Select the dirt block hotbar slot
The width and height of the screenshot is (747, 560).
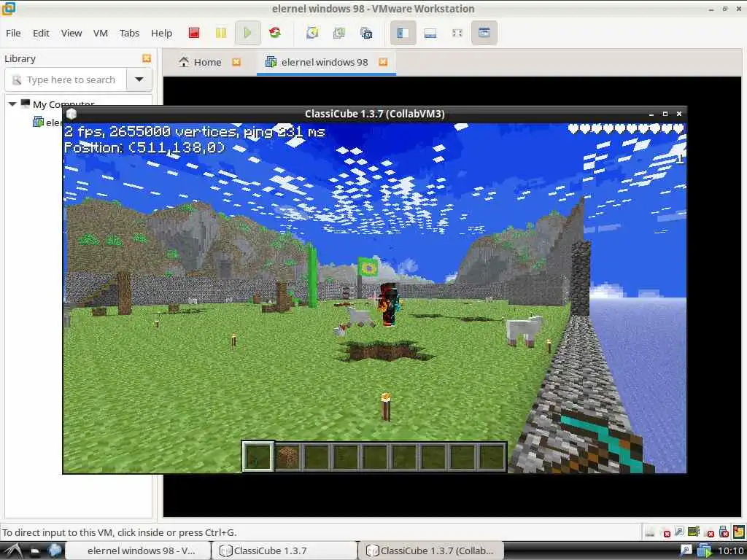click(287, 456)
